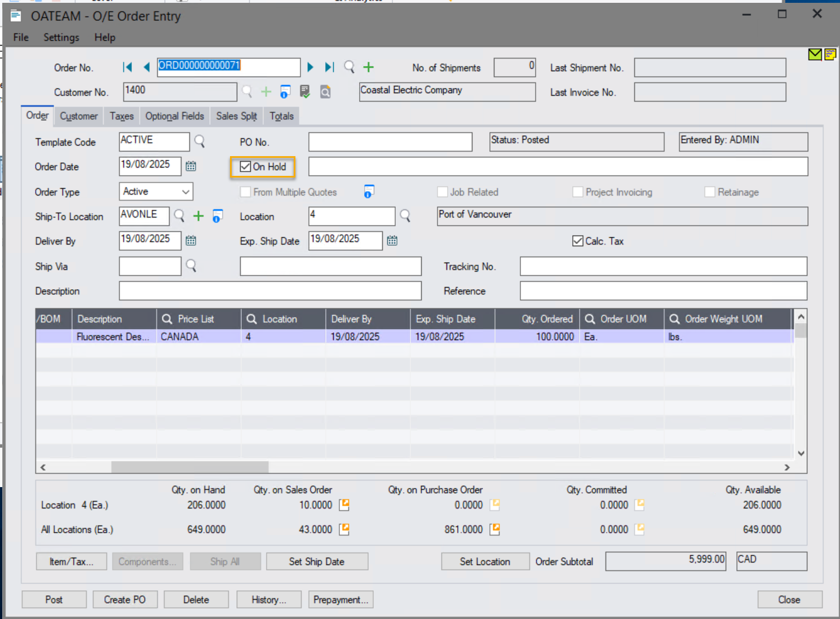Click the yellow envelope icon
This screenshot has height=619, width=840.
point(815,55)
